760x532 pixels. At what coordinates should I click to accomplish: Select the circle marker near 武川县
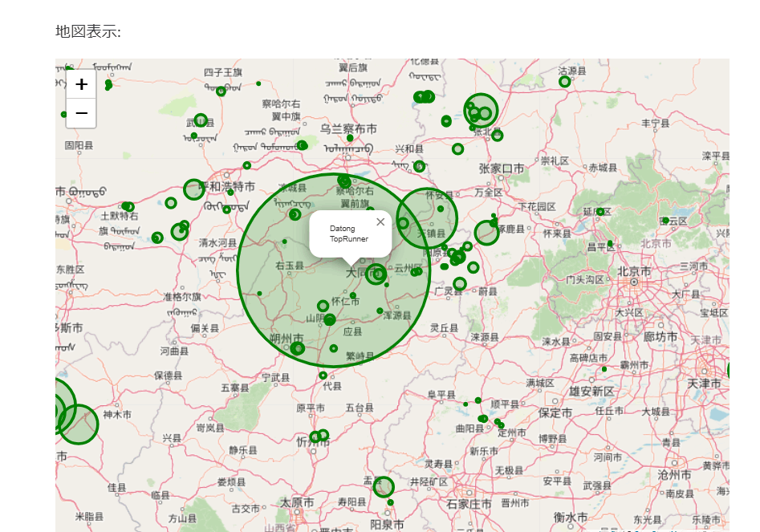click(201, 120)
